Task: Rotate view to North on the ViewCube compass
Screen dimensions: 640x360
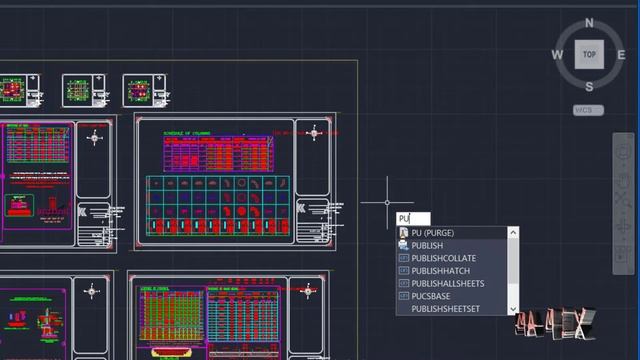Action: click(589, 23)
